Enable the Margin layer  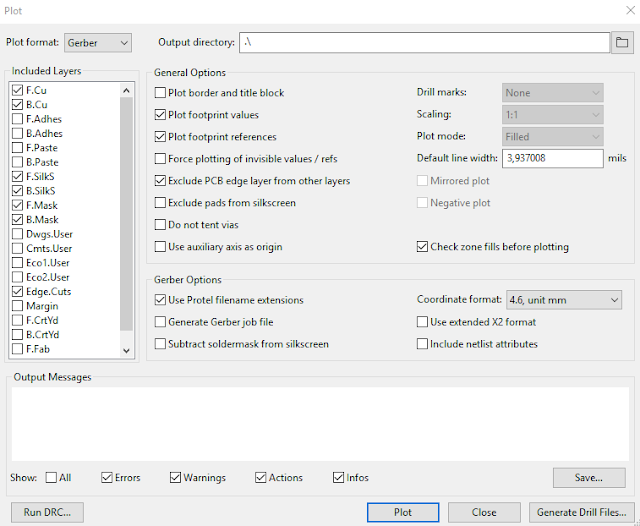18,306
